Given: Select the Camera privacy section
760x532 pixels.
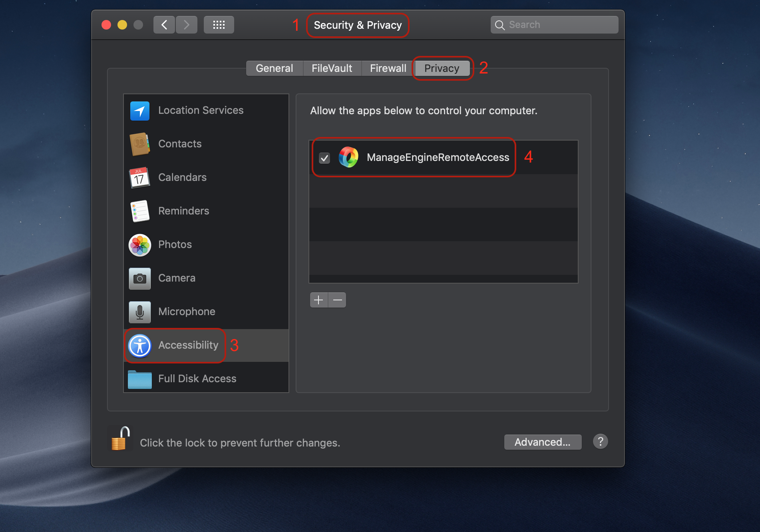Looking at the screenshot, I should pyautogui.click(x=176, y=278).
